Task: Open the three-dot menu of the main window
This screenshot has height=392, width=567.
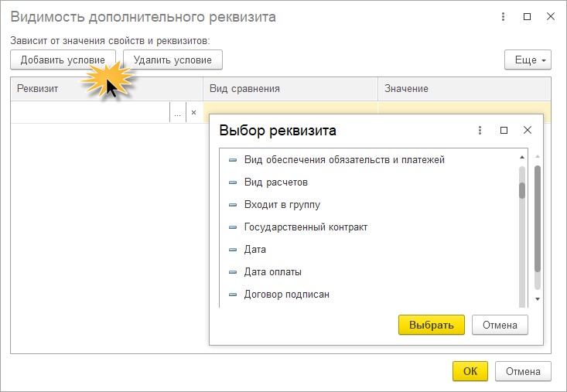Action: pos(504,16)
